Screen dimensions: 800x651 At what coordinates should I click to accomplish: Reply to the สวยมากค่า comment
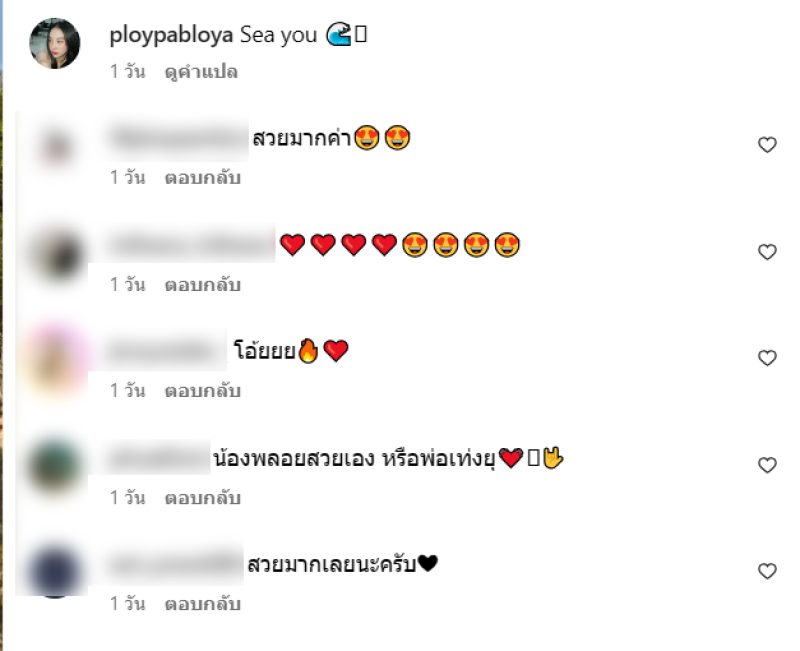[203, 178]
